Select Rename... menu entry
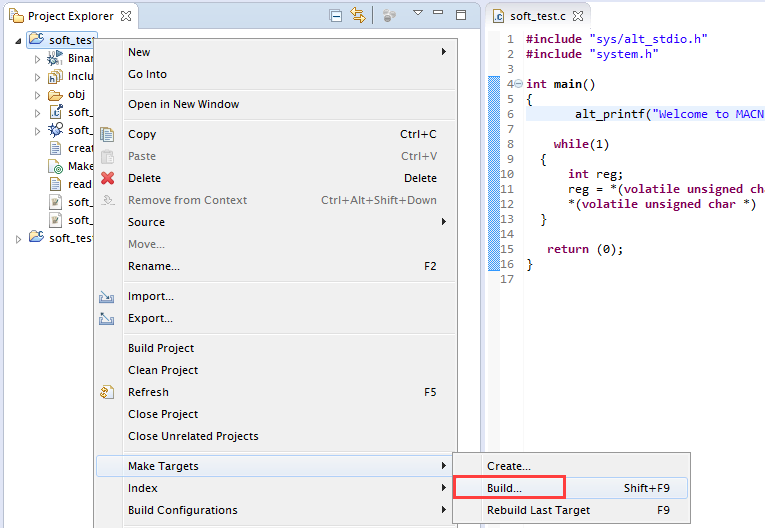This screenshot has height=528, width=765. click(276, 266)
